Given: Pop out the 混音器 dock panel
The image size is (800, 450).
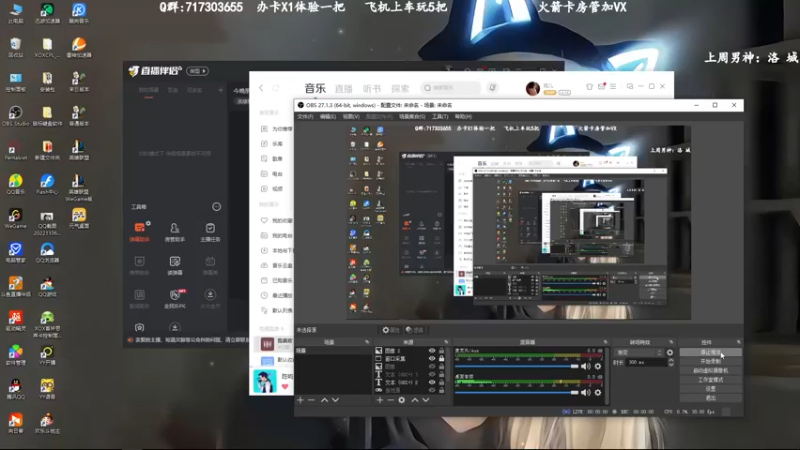Looking at the screenshot, I should (606, 342).
